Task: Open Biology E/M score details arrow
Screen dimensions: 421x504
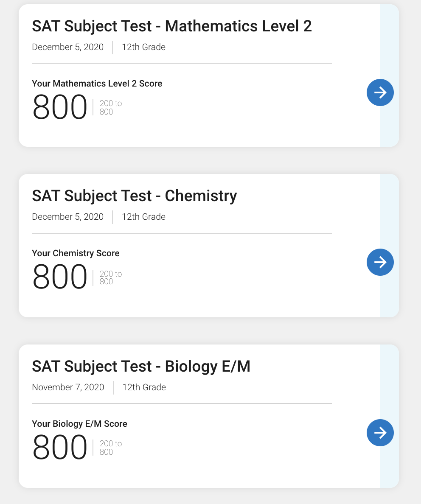Action: point(380,433)
